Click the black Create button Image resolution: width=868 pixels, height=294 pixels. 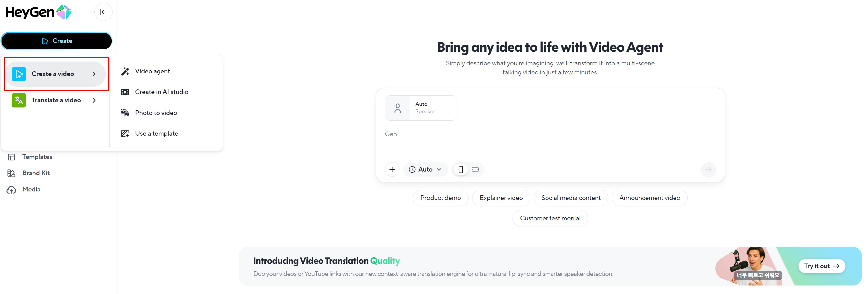(57, 41)
